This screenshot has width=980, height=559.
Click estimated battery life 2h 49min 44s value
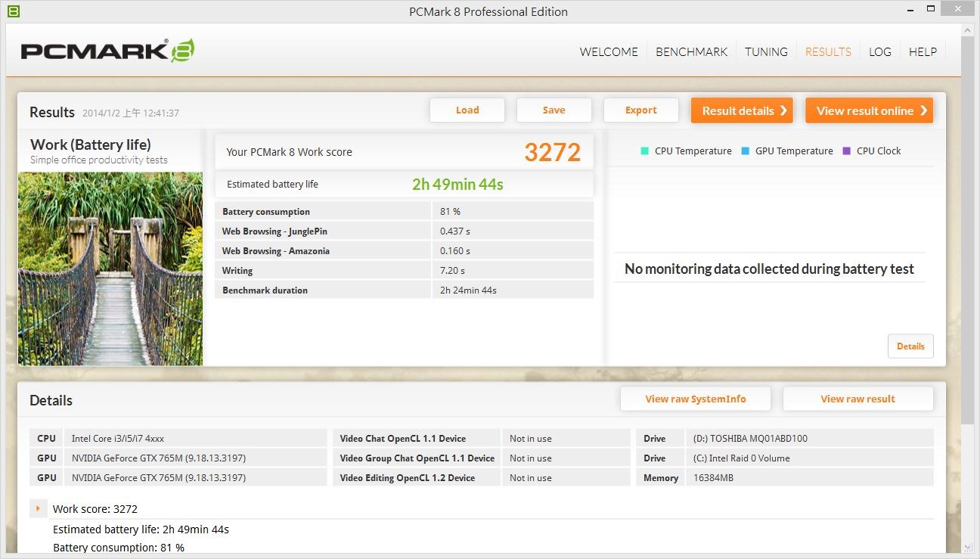click(457, 184)
